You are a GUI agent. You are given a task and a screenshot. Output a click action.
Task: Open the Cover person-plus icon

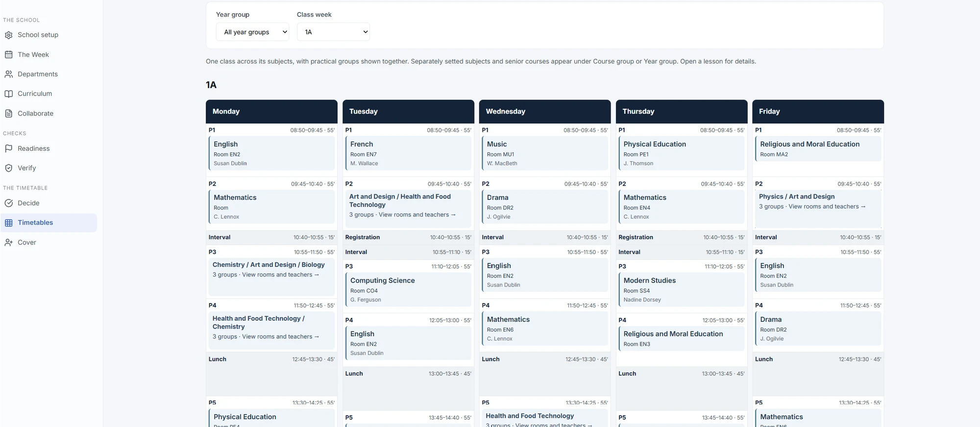pos(8,242)
